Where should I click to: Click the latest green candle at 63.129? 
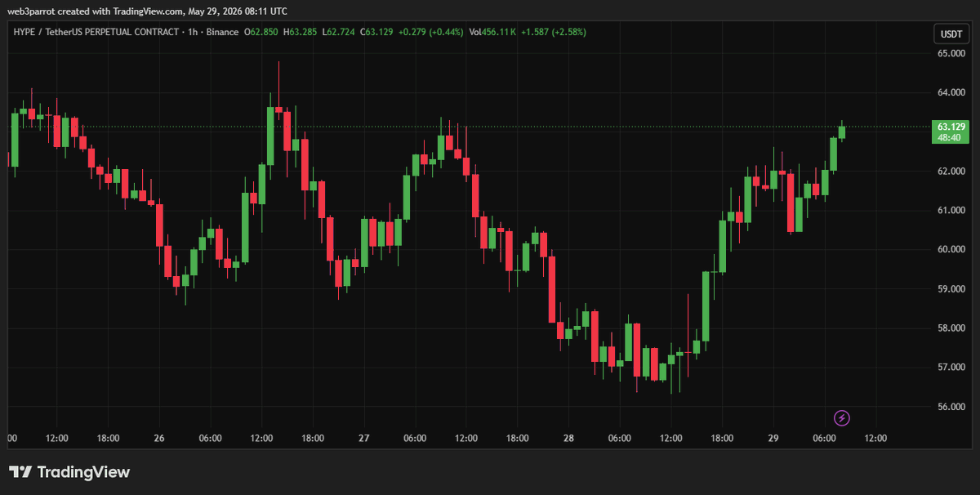pos(842,132)
